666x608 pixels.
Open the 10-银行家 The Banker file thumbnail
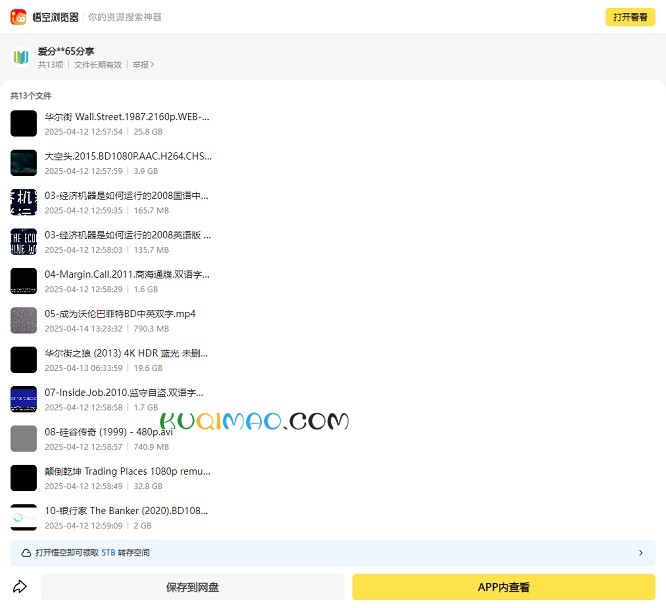(x=24, y=517)
